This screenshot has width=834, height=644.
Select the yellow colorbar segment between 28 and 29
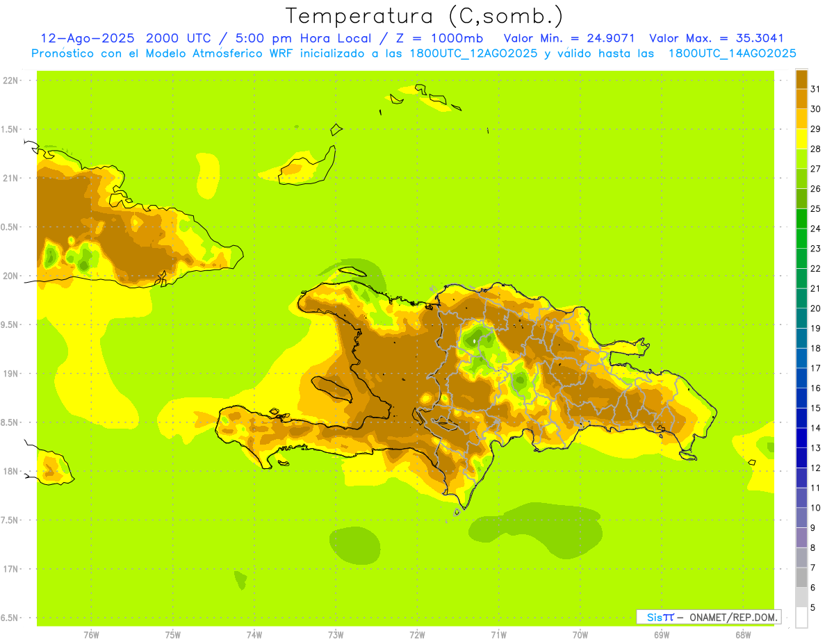(x=801, y=138)
